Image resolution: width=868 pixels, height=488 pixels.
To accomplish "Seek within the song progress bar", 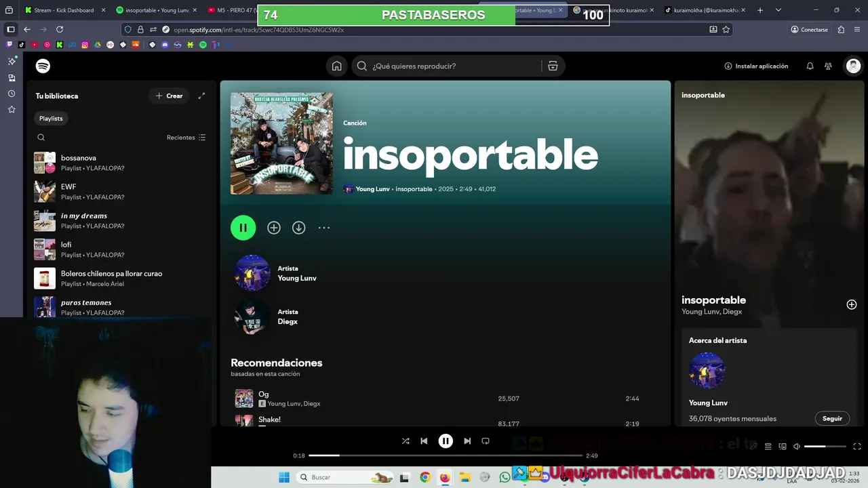I will [x=446, y=455].
